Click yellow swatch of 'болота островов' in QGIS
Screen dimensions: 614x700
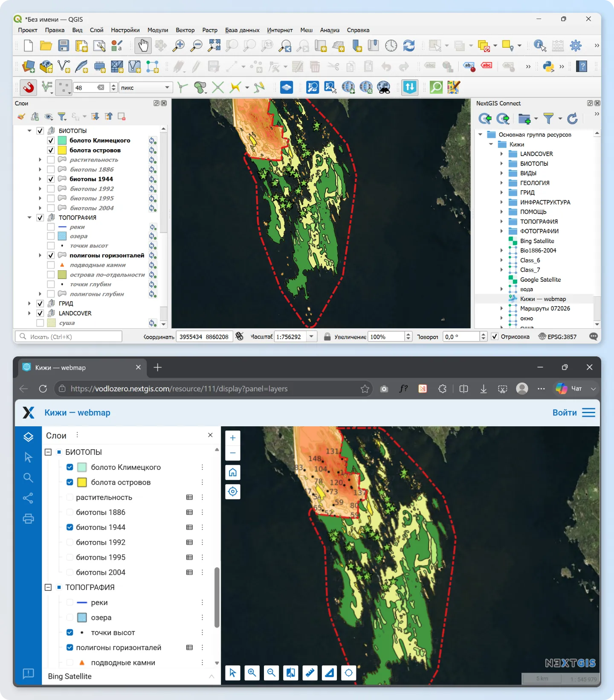(x=62, y=150)
